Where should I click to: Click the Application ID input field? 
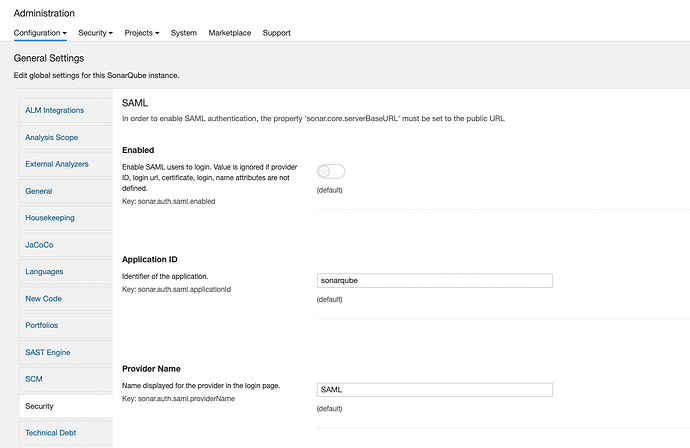434,281
